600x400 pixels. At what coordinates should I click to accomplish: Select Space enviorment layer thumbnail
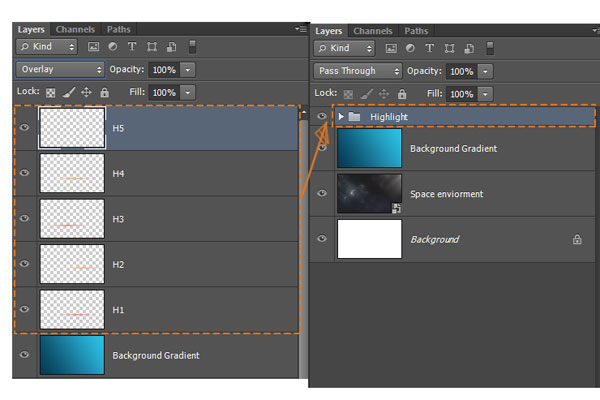tap(369, 193)
